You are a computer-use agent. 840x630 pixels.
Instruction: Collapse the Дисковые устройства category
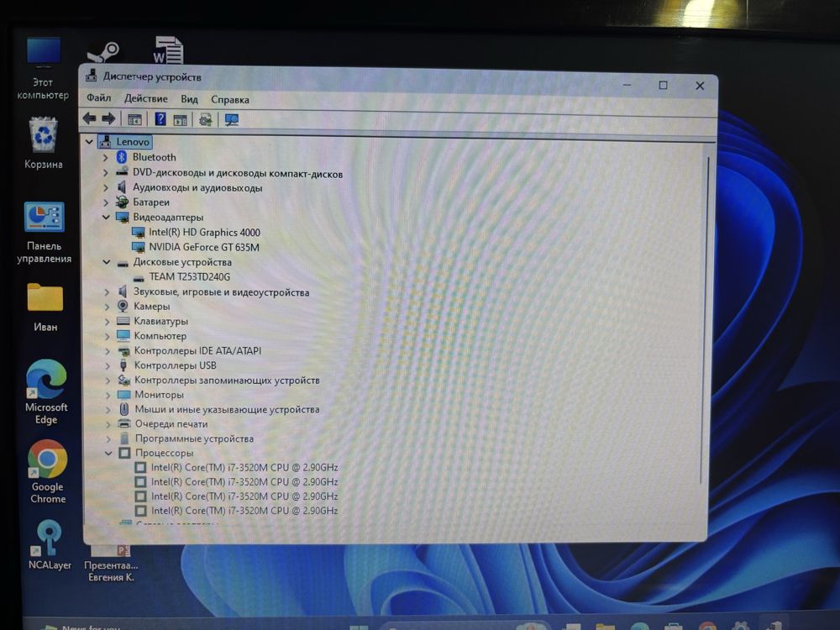[106, 262]
